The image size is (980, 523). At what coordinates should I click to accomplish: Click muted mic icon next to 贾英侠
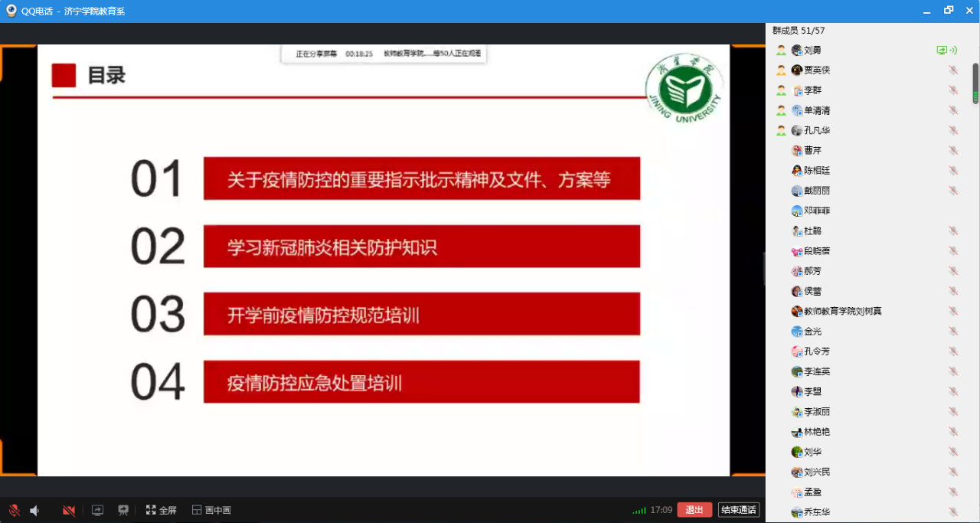pos(953,70)
